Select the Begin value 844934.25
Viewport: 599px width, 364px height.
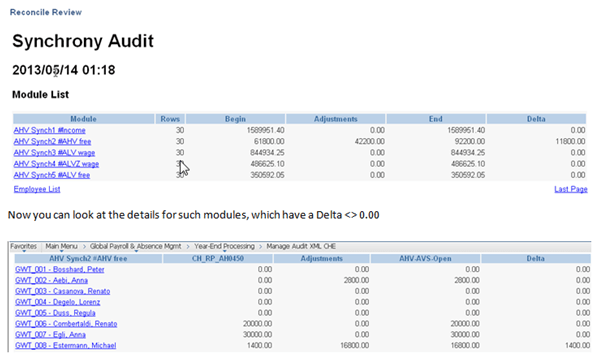click(267, 153)
